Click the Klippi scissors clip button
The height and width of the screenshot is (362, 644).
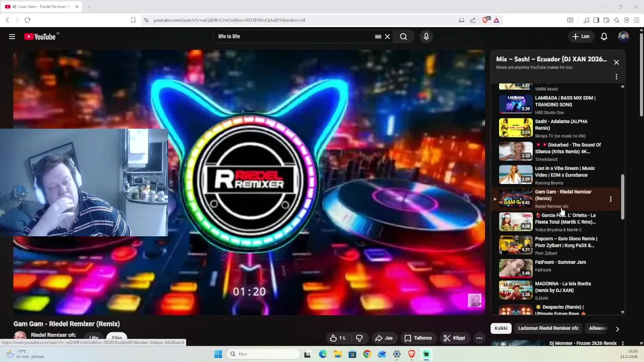pyautogui.click(x=454, y=338)
